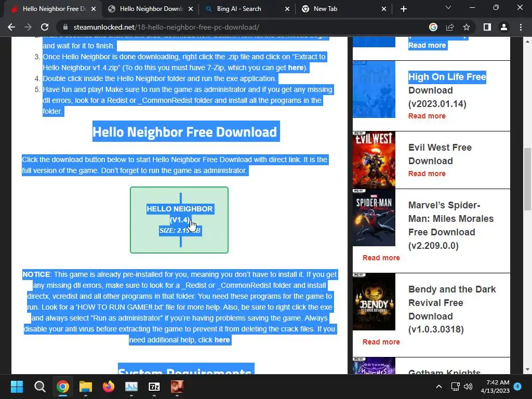Image resolution: width=532 pixels, height=399 pixels.
Task: Click the scrollbar up arrow
Action: pyautogui.click(x=527, y=42)
